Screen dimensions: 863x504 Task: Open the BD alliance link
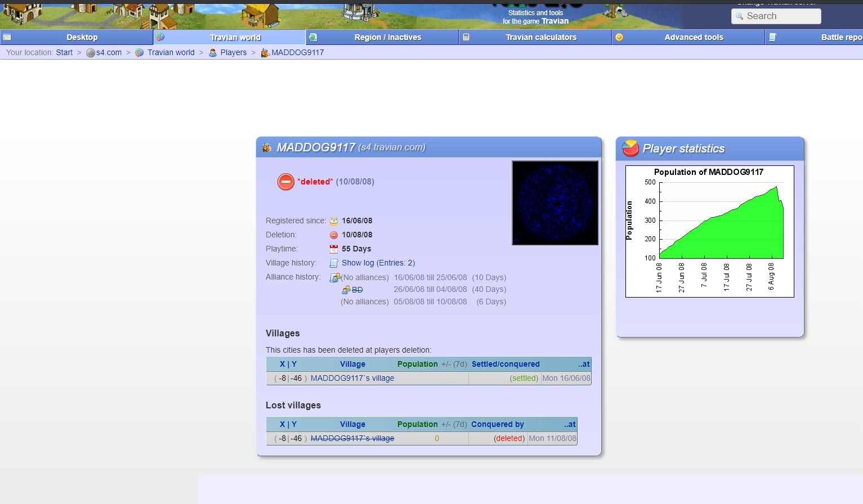click(357, 290)
